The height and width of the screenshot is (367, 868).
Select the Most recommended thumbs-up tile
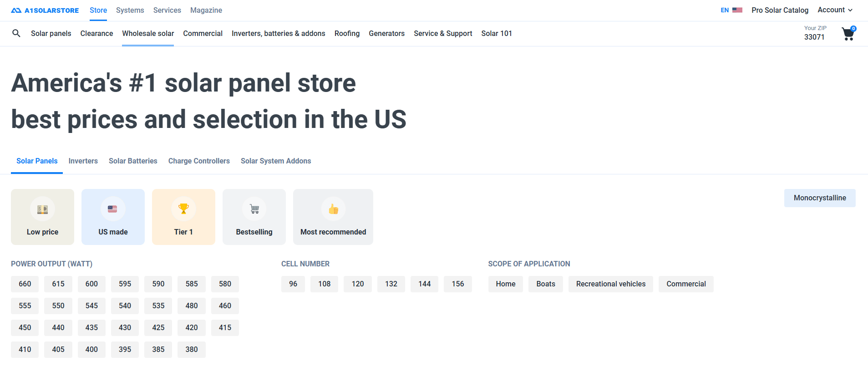tap(333, 217)
